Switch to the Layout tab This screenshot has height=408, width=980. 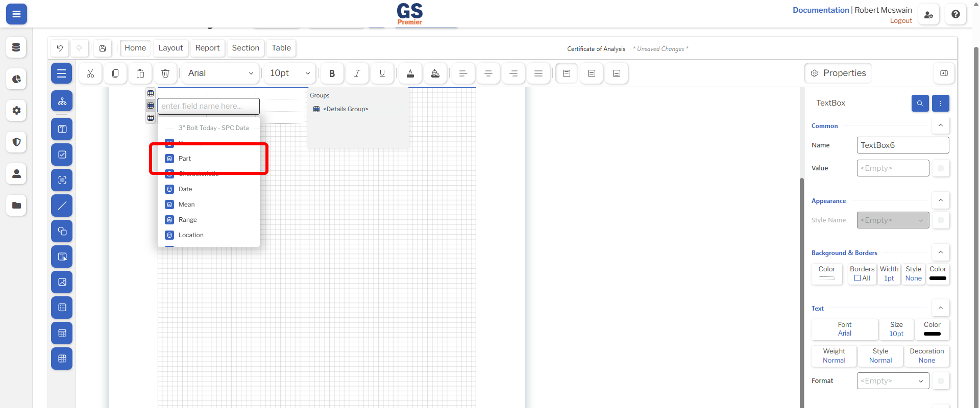pyautogui.click(x=170, y=48)
